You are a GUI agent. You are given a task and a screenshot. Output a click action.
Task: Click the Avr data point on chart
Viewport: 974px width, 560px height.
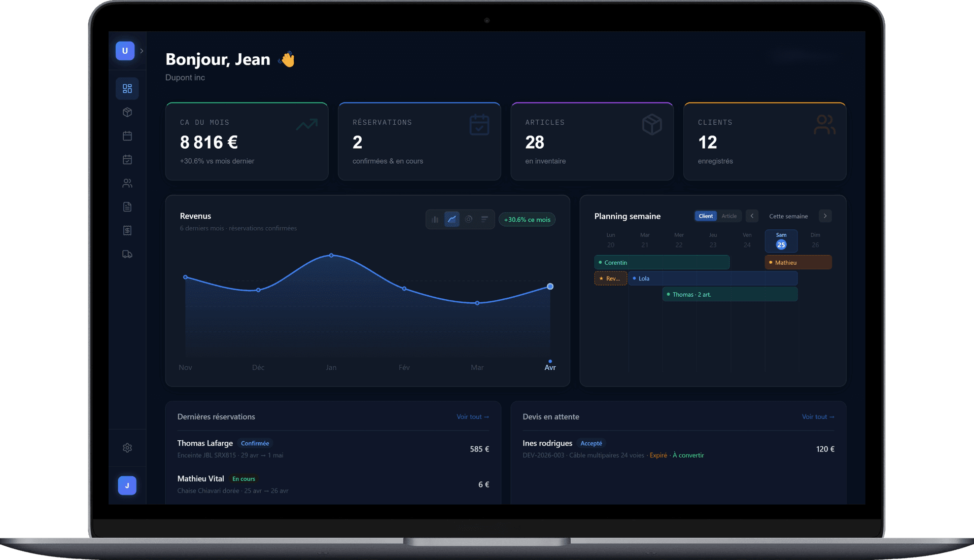click(x=550, y=287)
